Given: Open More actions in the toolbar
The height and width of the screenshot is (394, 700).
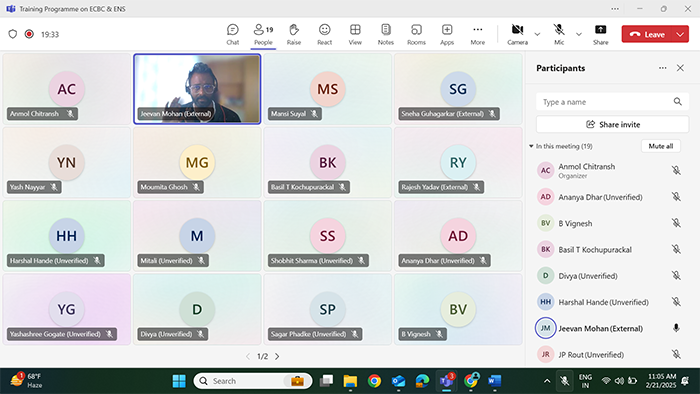Looking at the screenshot, I should click(x=478, y=34).
